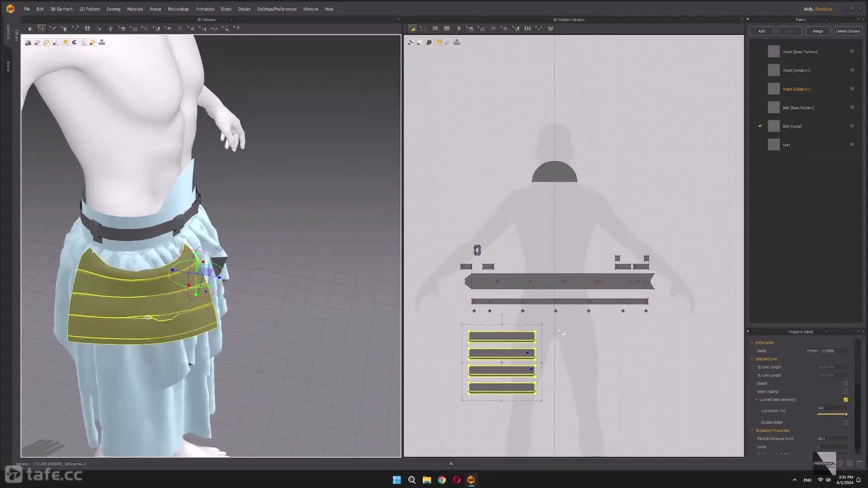Edit the Particle Distance value field
Screen dimensions: 868x488
[x=832, y=439]
